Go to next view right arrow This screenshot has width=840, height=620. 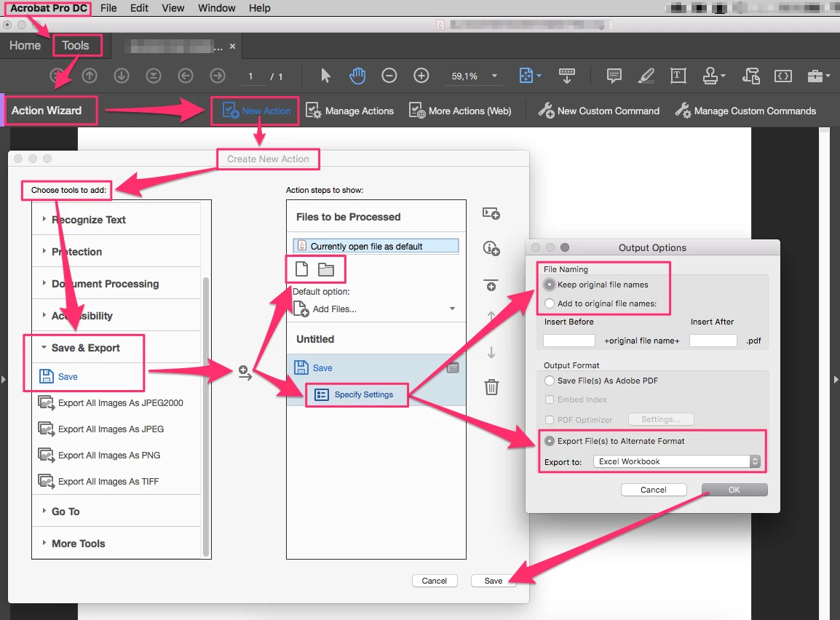[218, 76]
